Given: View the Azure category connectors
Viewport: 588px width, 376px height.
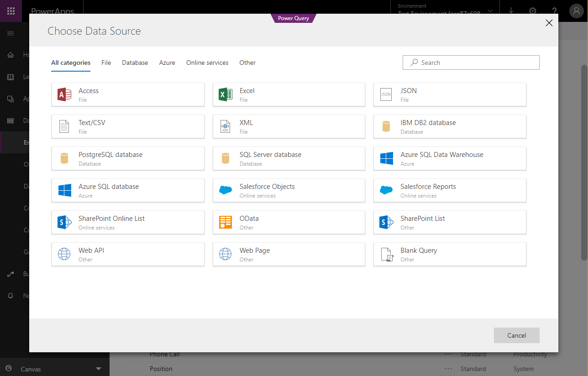Looking at the screenshot, I should coord(167,63).
